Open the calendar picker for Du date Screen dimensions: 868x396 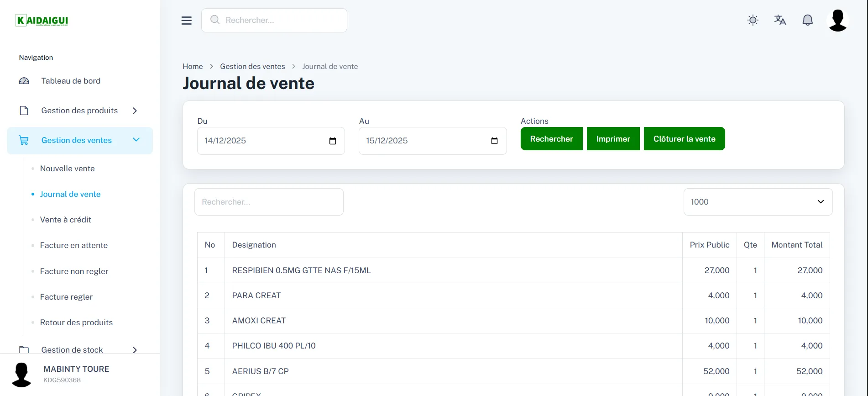[333, 141]
